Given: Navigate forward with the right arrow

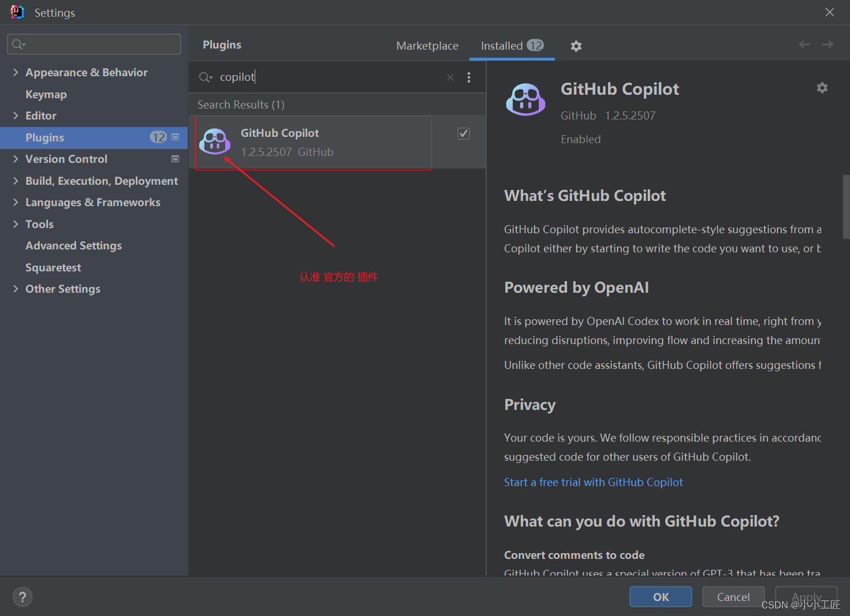Looking at the screenshot, I should [827, 44].
